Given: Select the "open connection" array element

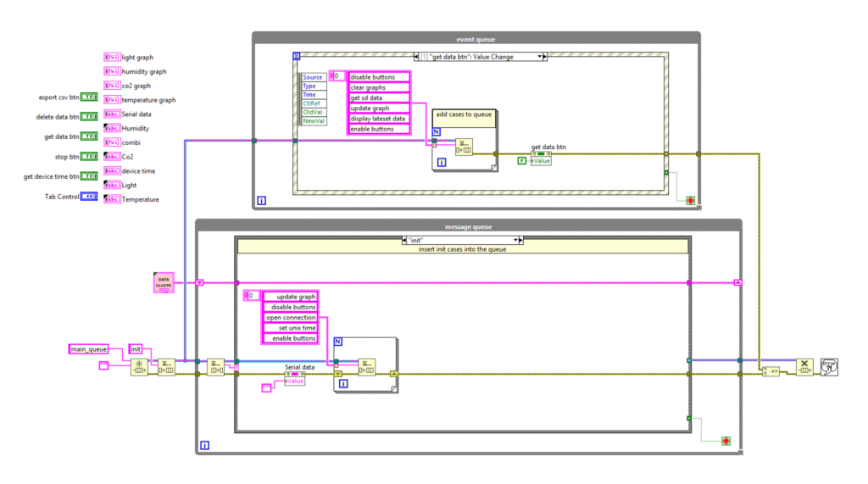Looking at the screenshot, I should pyautogui.click(x=290, y=318).
